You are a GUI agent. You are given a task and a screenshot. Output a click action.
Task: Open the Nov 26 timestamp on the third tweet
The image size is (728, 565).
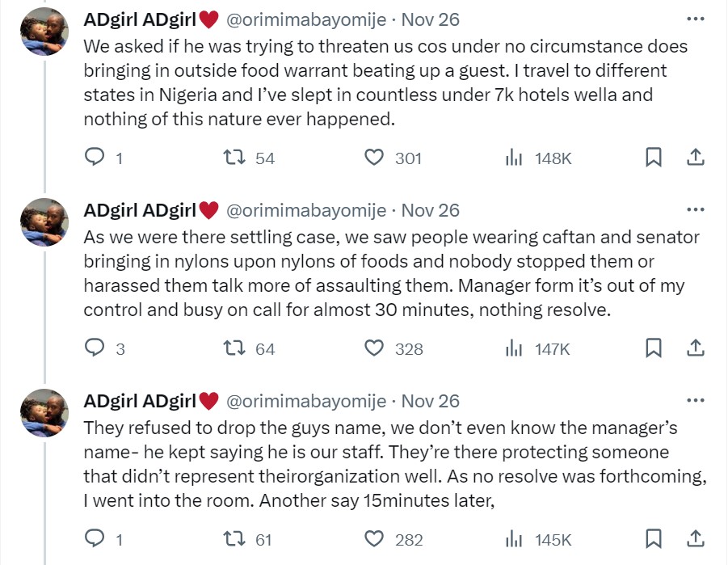430,401
